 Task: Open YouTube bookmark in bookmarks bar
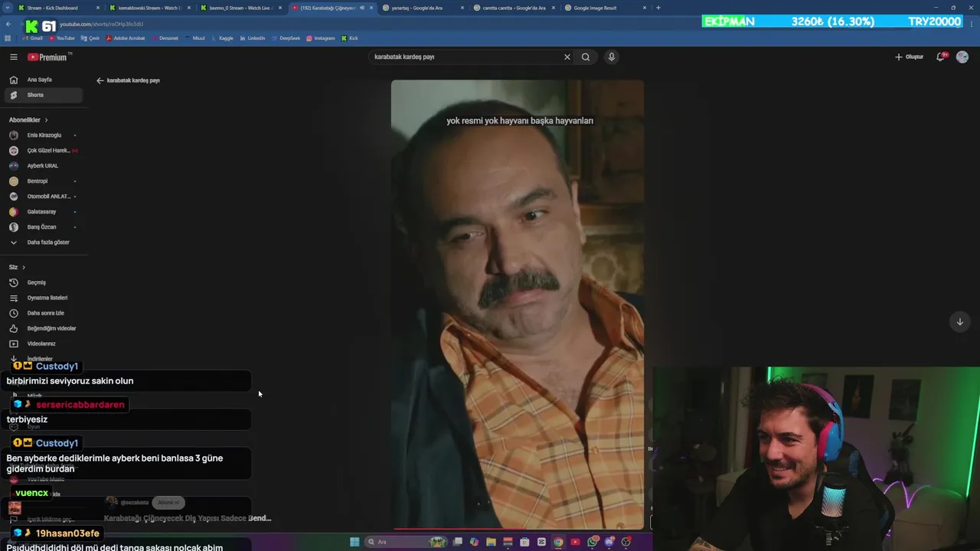click(x=62, y=38)
